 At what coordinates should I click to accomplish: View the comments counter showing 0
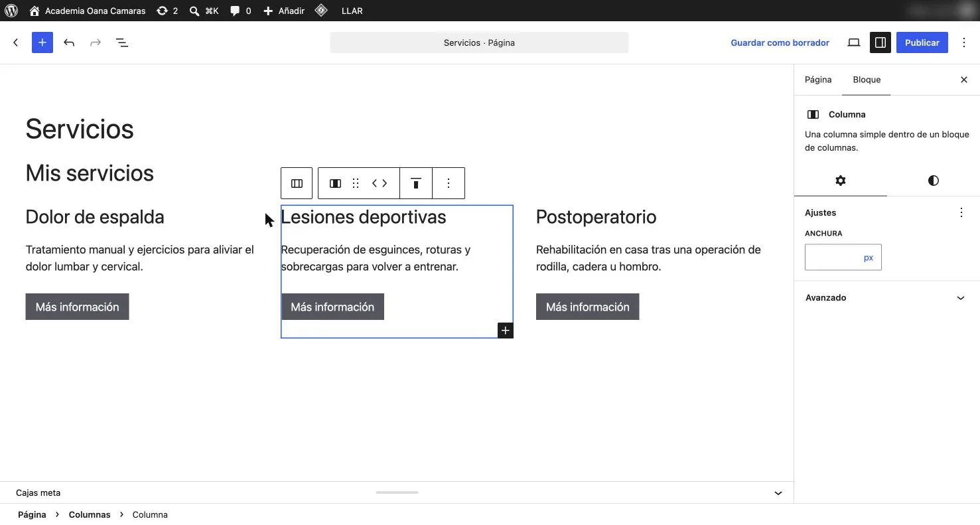click(240, 11)
